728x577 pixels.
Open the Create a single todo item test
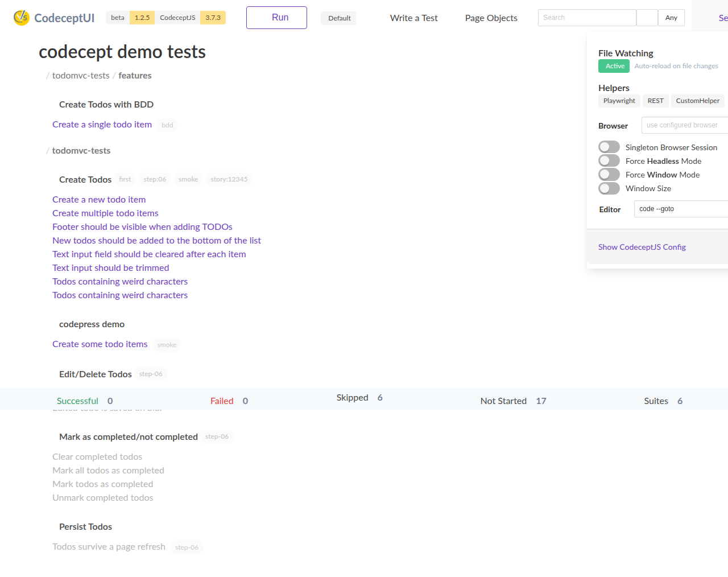pyautogui.click(x=102, y=125)
